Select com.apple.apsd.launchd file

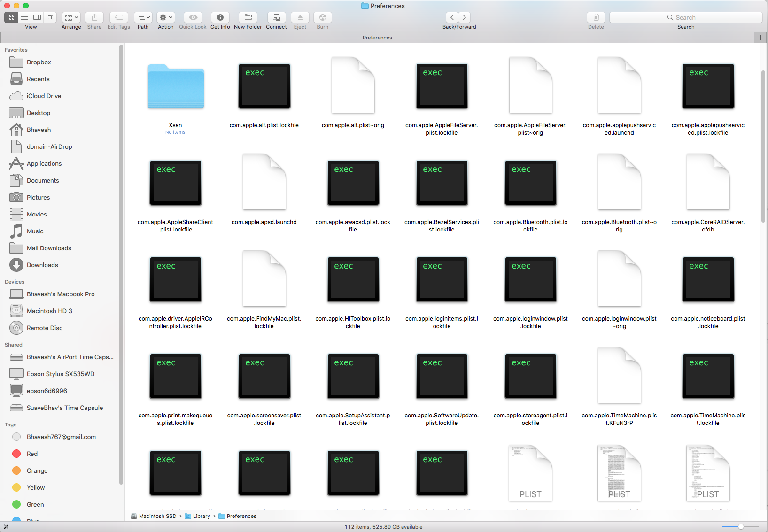[x=264, y=182]
